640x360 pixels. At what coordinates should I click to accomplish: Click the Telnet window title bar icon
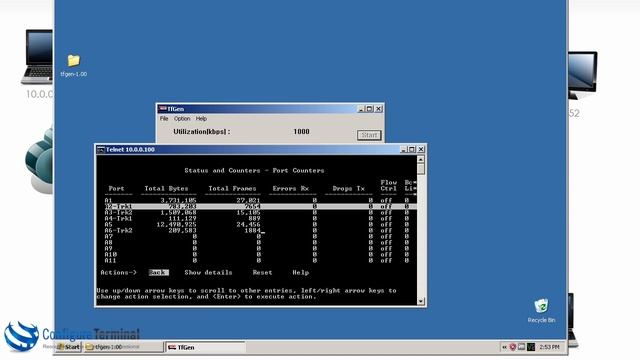pyautogui.click(x=100, y=149)
